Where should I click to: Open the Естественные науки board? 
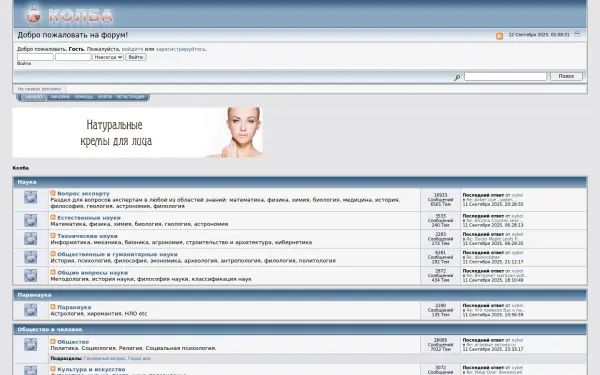pos(89,218)
